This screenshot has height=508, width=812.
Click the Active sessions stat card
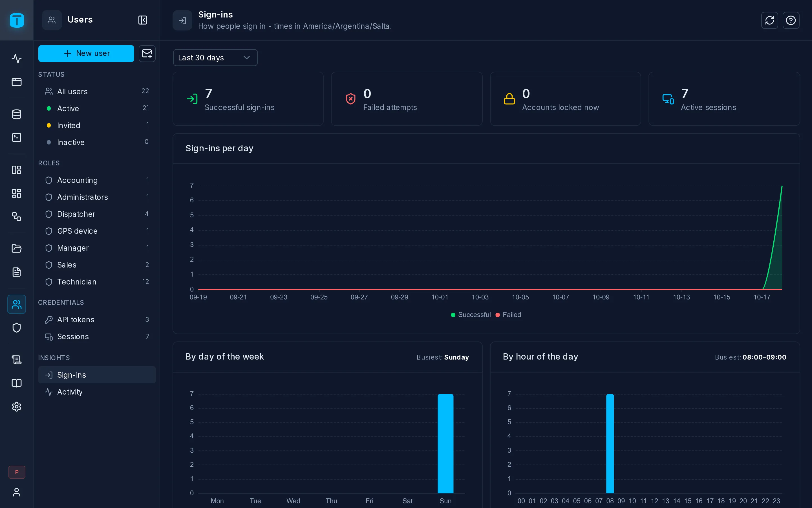coord(724,99)
